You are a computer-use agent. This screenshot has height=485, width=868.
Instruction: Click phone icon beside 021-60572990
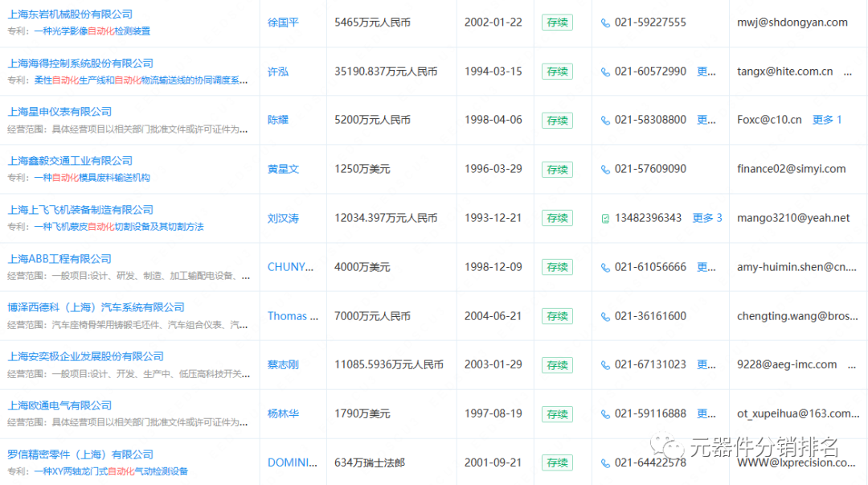[x=606, y=72]
